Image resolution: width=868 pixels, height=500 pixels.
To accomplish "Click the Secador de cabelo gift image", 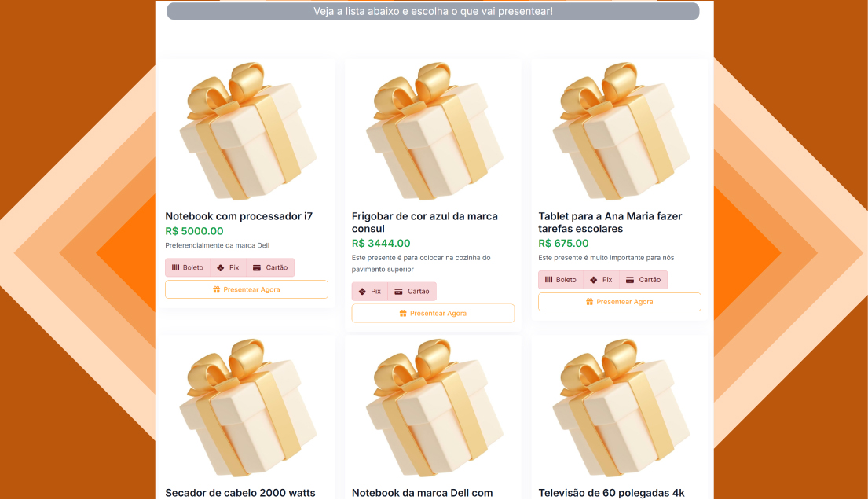I will click(x=246, y=407).
